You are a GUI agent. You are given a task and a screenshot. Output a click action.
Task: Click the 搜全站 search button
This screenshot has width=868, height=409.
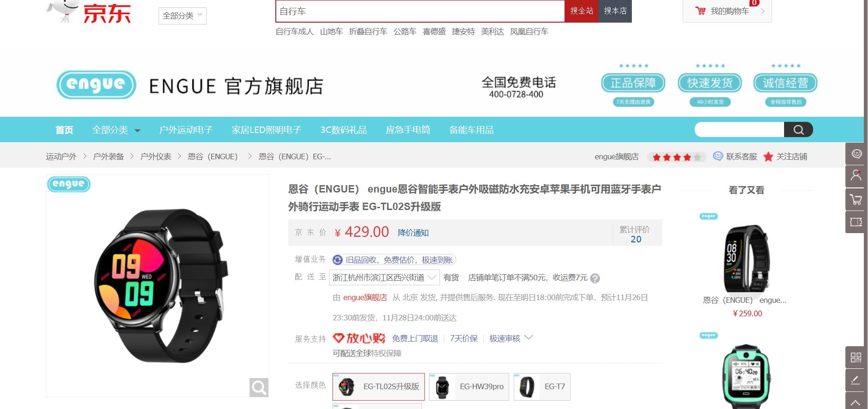coord(581,11)
